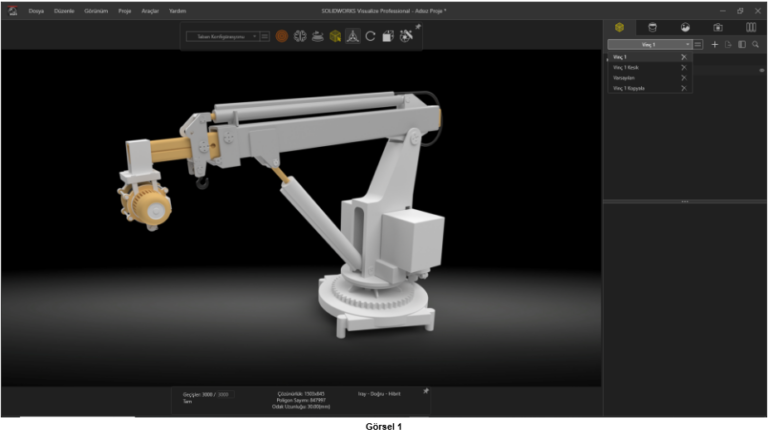Open the Dosya menu
This screenshot has height=434, width=768.
[37, 10]
